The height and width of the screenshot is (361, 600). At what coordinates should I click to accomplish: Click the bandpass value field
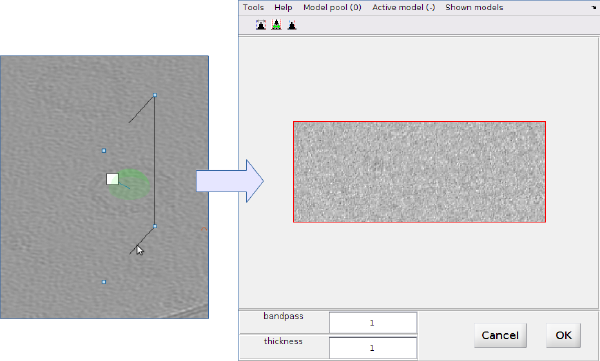tap(373, 323)
